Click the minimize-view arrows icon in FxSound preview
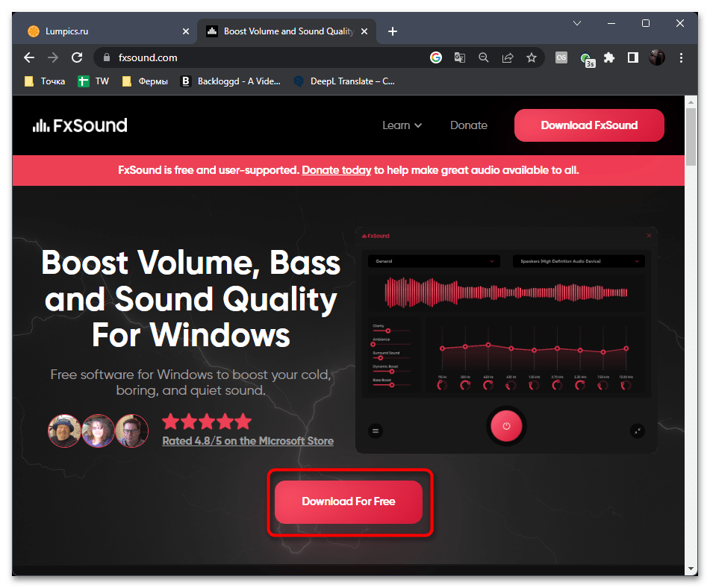 [x=638, y=431]
